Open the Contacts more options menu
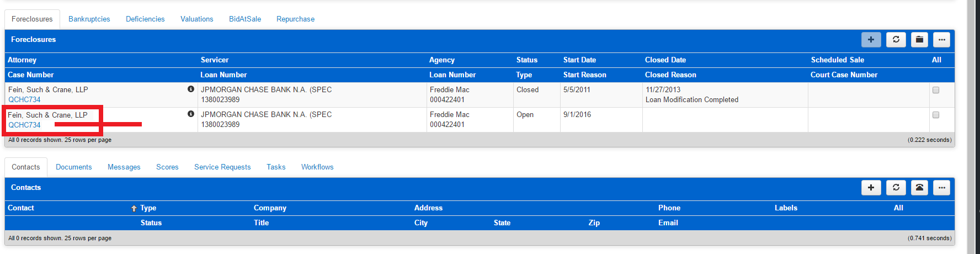Screen dimensions: 980x254 942,188
